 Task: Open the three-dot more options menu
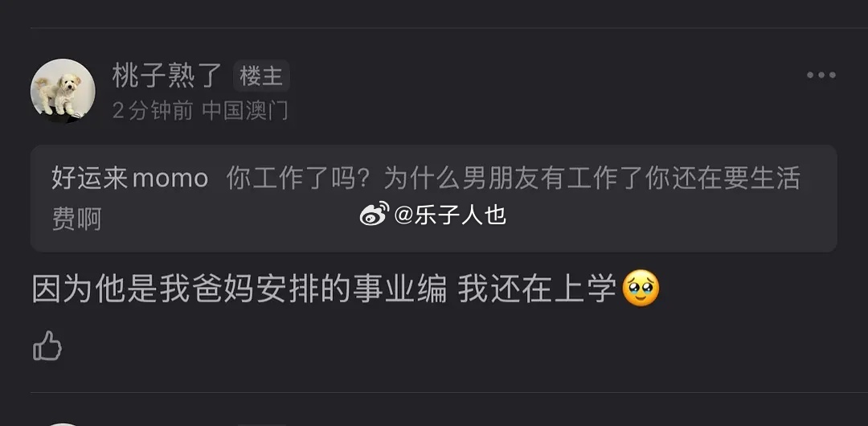(821, 76)
